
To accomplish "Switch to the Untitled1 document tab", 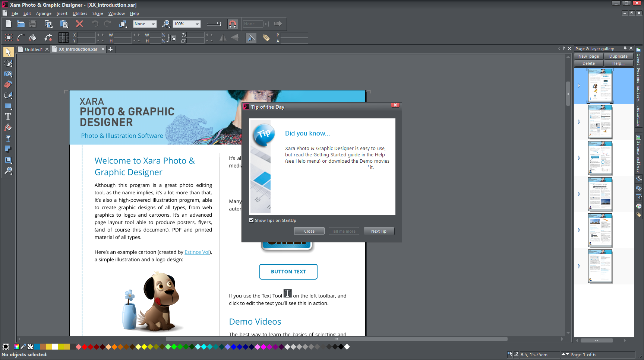I will point(33,49).
